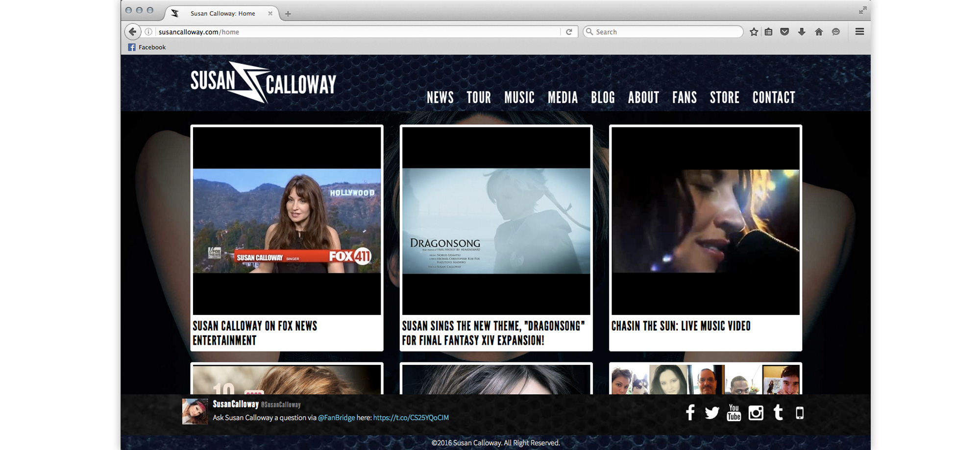The width and height of the screenshot is (980, 450).
Task: Go to the browser home icon
Action: coord(819,32)
